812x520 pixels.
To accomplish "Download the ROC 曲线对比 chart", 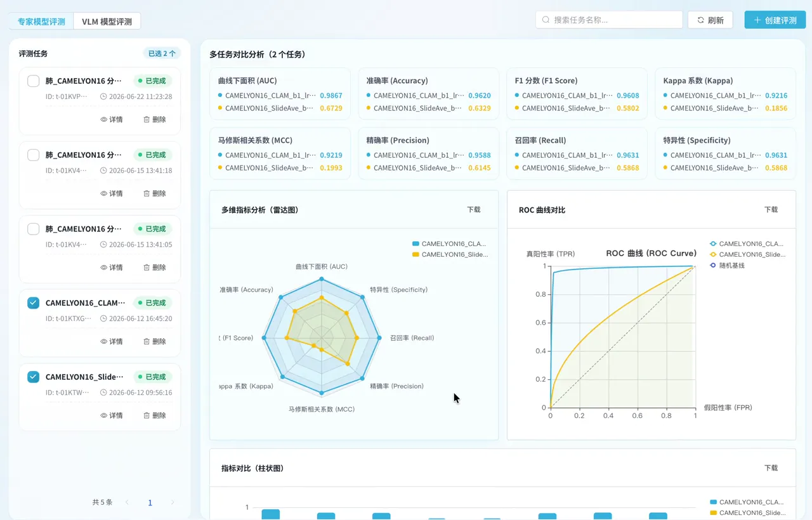I will pyautogui.click(x=771, y=209).
